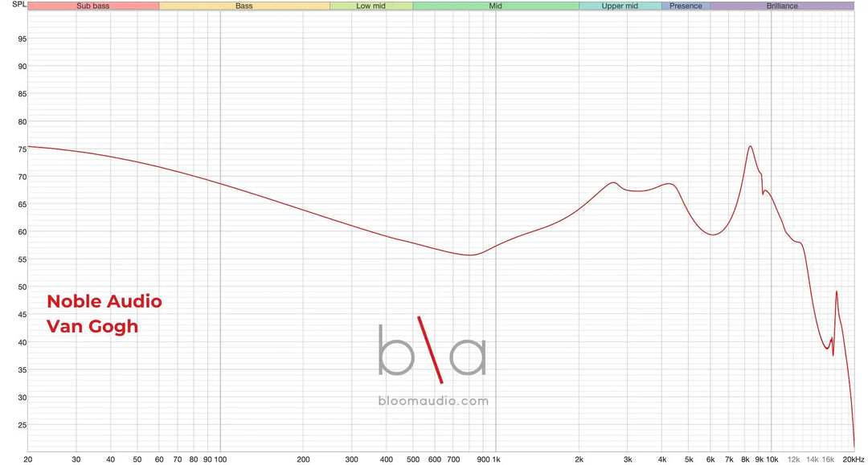Click the 25 dB axis value
Viewport: 868px width, 465px height.
(23, 425)
